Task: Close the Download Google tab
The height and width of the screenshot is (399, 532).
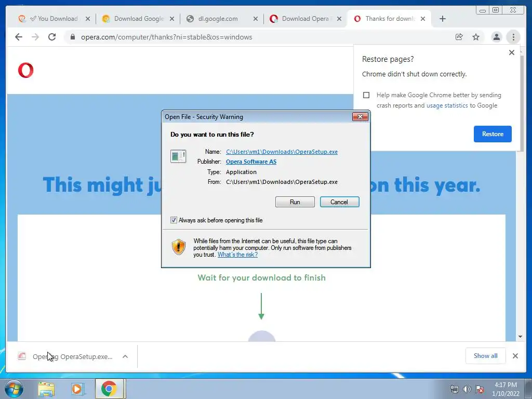Action: (172, 19)
